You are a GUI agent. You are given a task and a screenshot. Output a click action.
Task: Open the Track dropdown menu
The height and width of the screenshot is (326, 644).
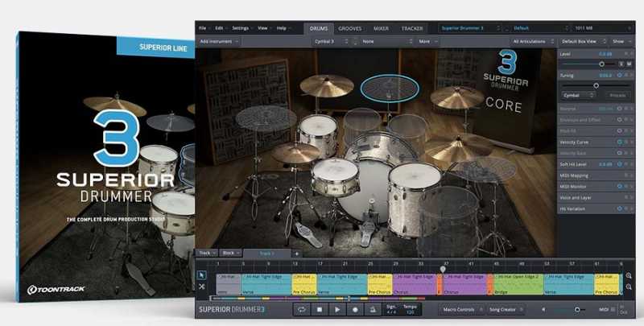[207, 254]
